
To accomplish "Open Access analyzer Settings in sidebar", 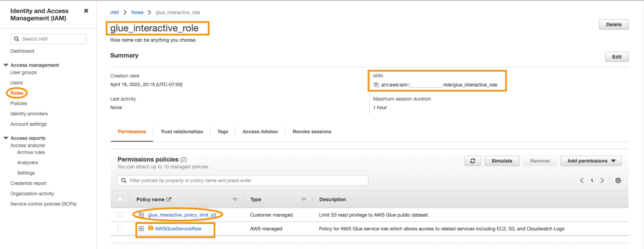I will click(x=26, y=173).
